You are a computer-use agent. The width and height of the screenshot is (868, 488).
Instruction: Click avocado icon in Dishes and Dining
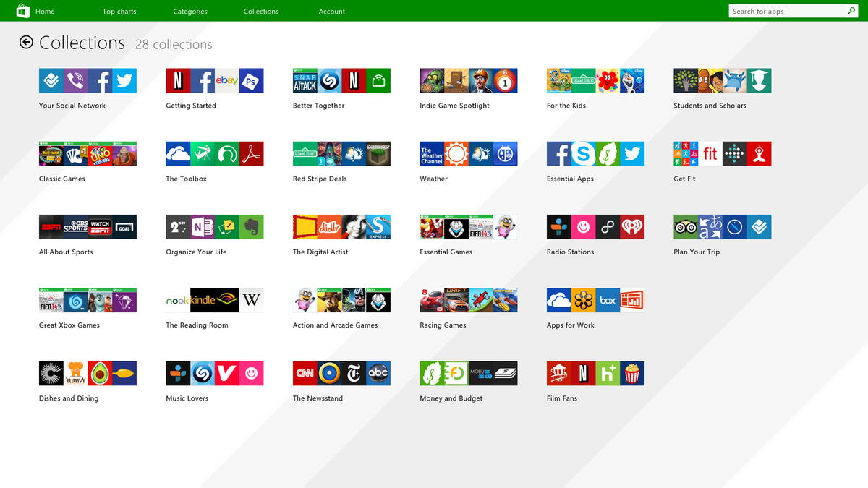[100, 373]
